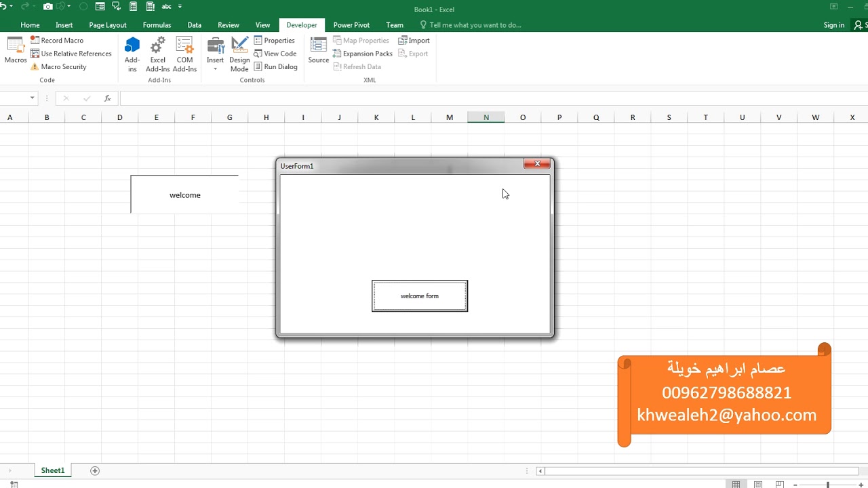Open the Macros dialog
868x488 pixels.
click(x=16, y=51)
